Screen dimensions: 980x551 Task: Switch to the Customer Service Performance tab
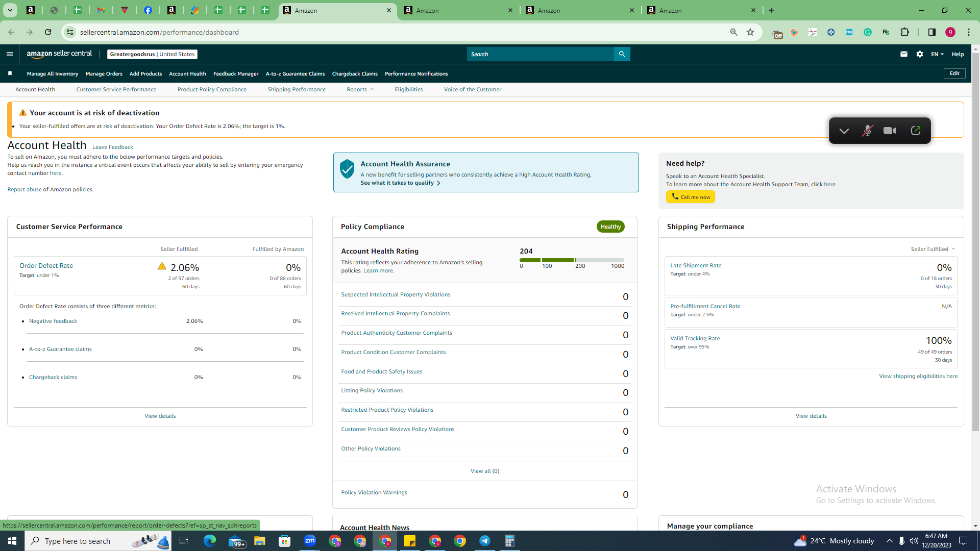pos(116,89)
